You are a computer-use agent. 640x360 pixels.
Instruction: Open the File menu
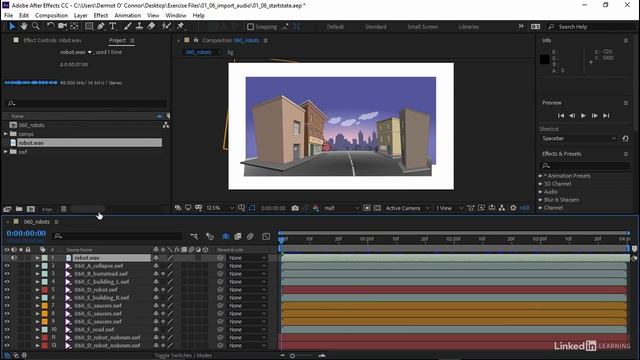8,16
